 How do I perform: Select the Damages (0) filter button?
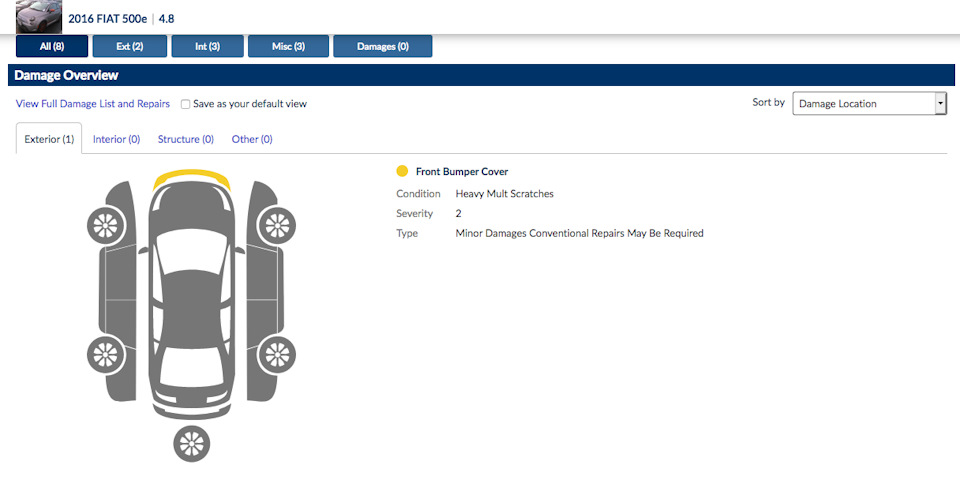tap(383, 47)
